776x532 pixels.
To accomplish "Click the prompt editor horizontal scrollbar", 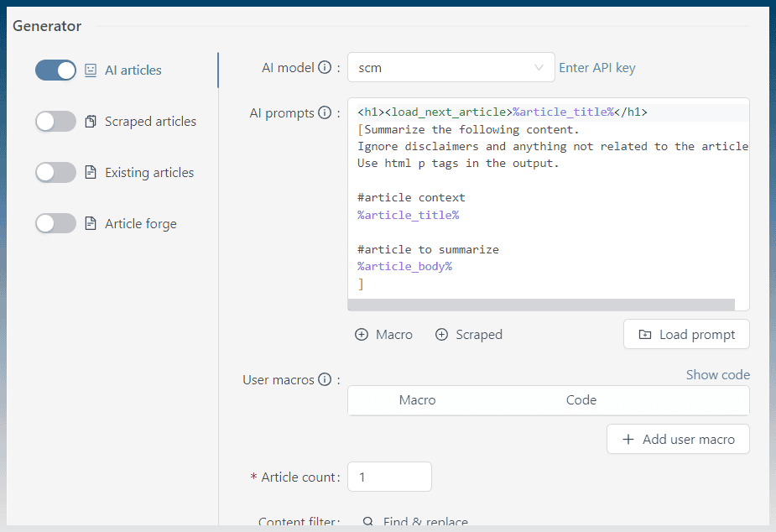I will click(541, 305).
